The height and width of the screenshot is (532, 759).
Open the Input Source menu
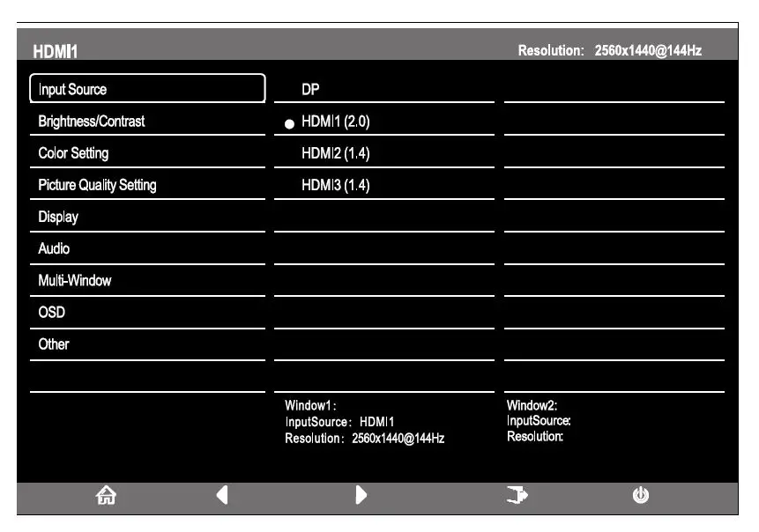click(x=146, y=88)
